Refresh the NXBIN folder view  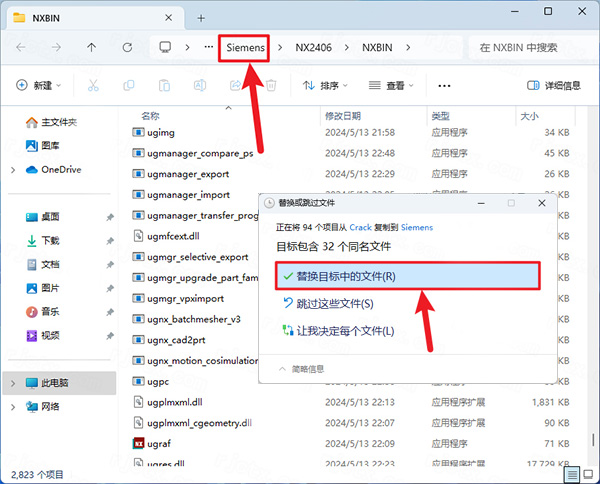127,47
